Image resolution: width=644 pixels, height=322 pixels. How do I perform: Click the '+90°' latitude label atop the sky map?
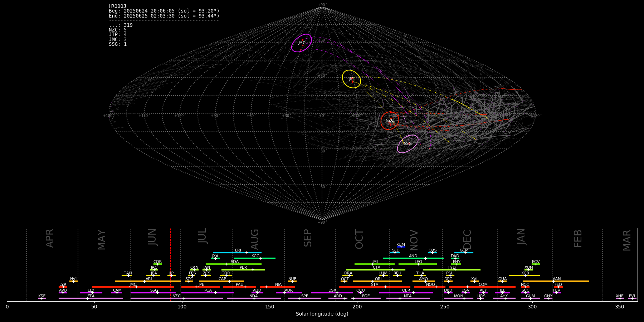coord(322,5)
